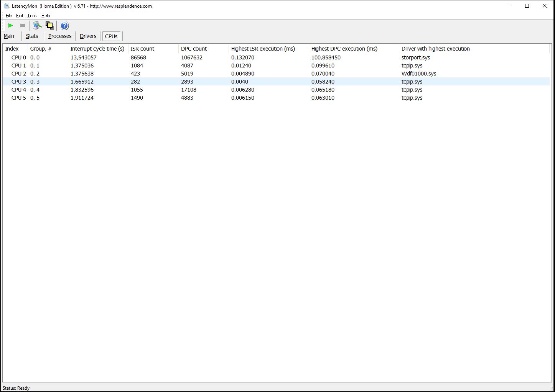Click the LatencyMon title bar app icon
Screen dimensions: 555x392
(x=7, y=6)
